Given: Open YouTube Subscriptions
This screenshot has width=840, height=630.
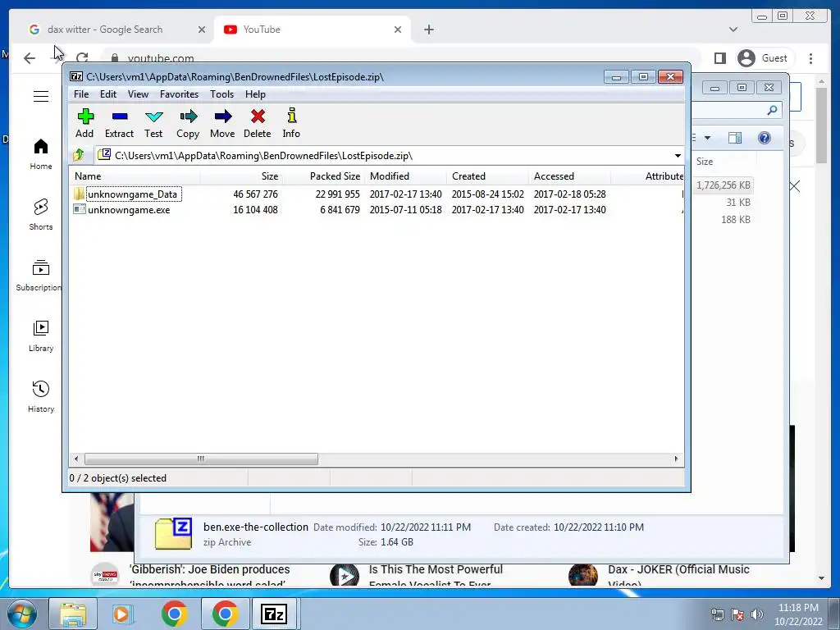Looking at the screenshot, I should [x=39, y=276].
